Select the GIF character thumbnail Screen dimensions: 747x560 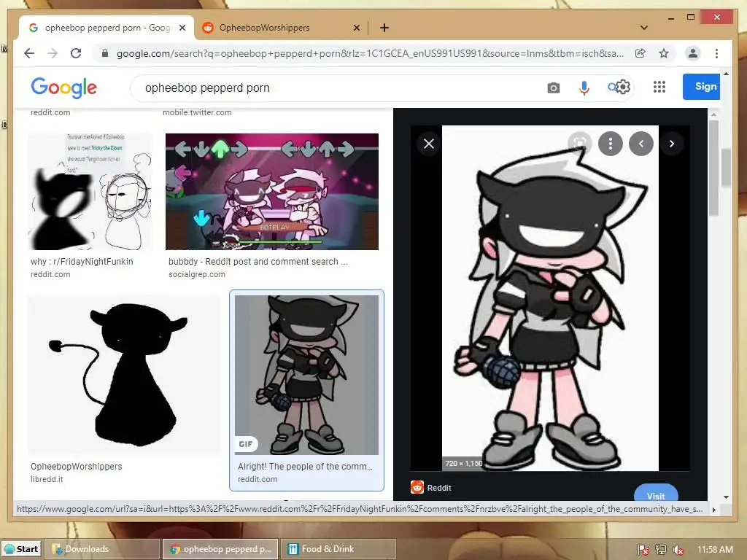pyautogui.click(x=307, y=375)
